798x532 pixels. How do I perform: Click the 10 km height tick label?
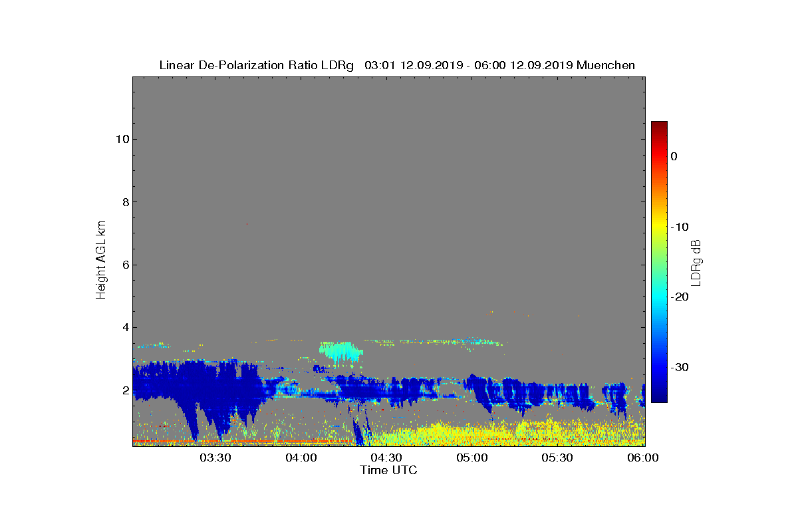coord(122,139)
